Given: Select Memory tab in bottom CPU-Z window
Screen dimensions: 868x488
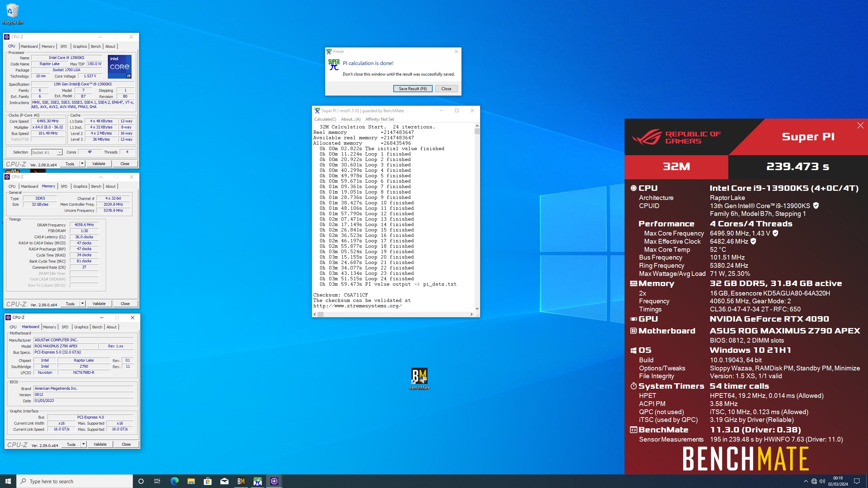Looking at the screenshot, I should click(50, 327).
